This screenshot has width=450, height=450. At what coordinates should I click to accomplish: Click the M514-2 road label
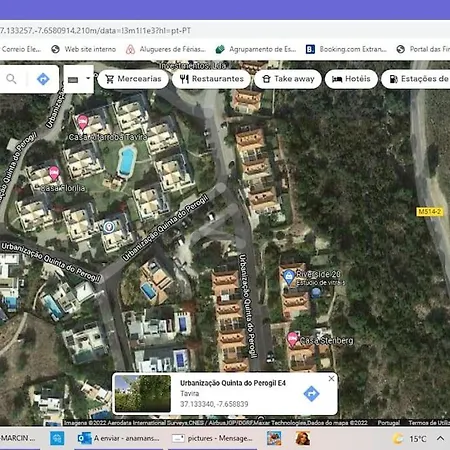pos(430,211)
